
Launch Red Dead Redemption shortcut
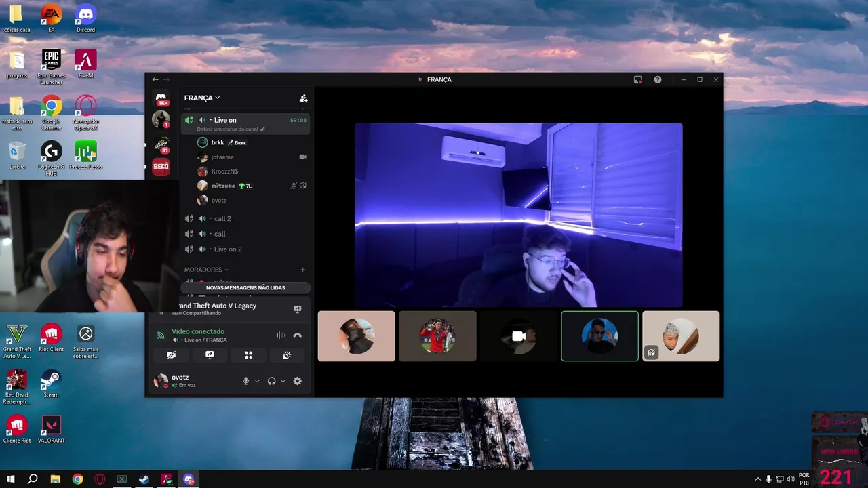click(x=17, y=386)
